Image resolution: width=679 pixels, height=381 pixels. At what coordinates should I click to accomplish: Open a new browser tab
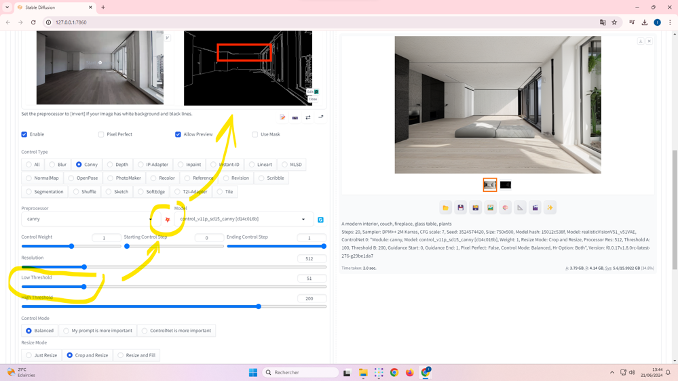[x=103, y=7]
